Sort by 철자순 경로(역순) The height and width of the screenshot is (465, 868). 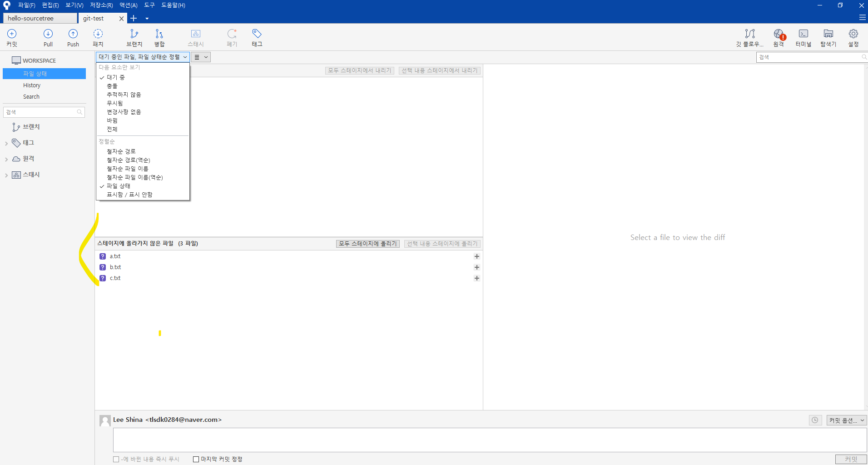(x=143, y=160)
